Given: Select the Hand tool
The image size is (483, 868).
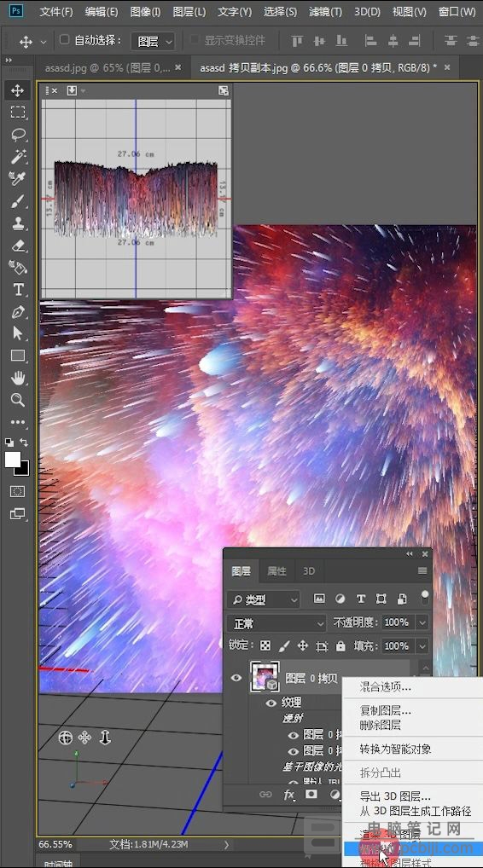Looking at the screenshot, I should 18,378.
